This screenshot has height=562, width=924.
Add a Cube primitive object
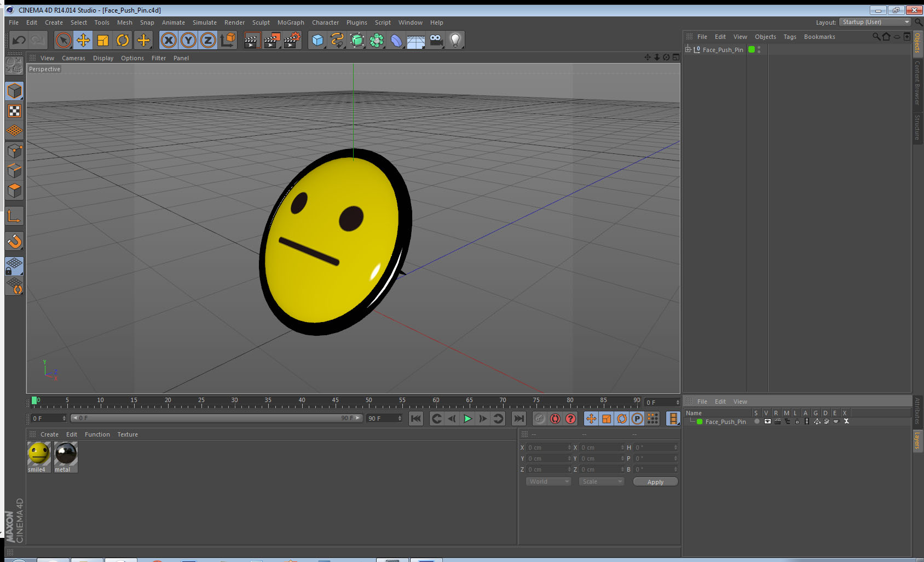317,40
